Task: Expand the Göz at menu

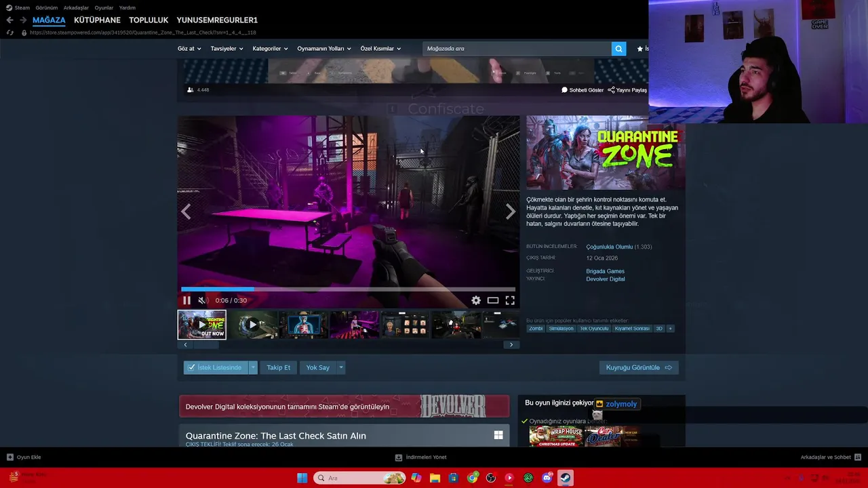Action: [189, 49]
